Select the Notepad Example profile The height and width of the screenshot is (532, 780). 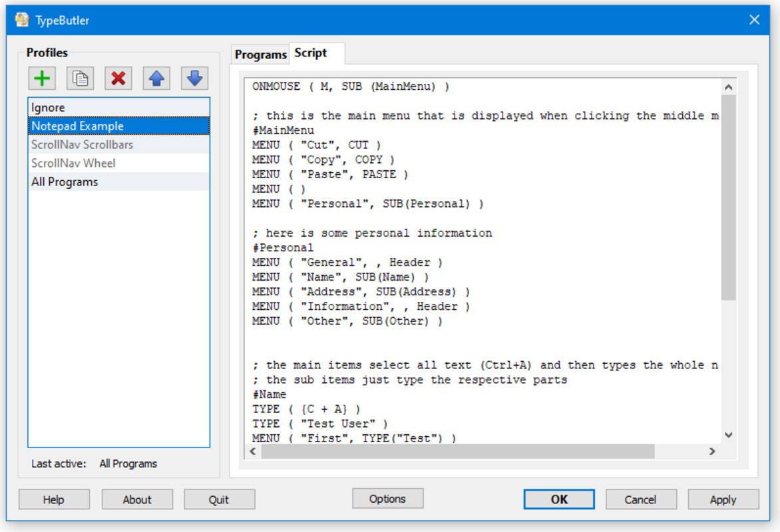coord(119,126)
